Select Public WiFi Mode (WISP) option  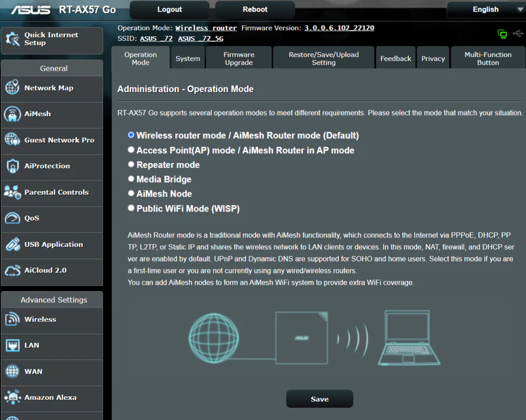coord(131,208)
